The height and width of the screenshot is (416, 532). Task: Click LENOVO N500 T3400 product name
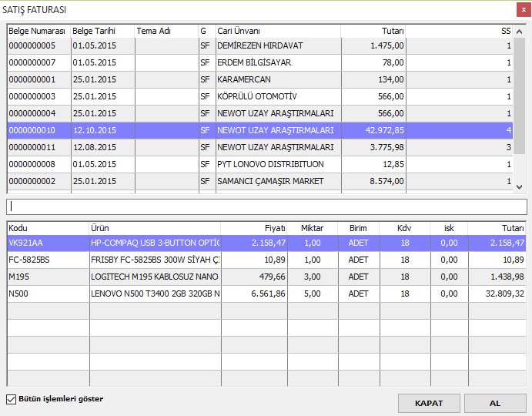(x=155, y=294)
